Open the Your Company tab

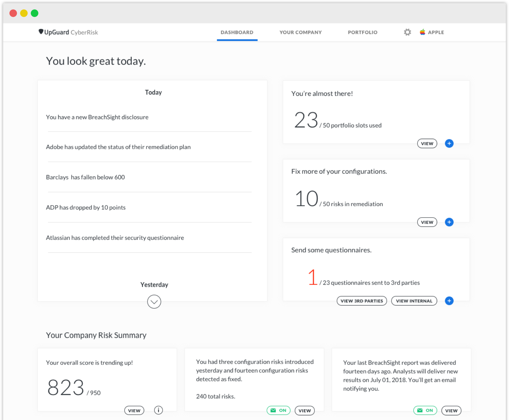301,32
